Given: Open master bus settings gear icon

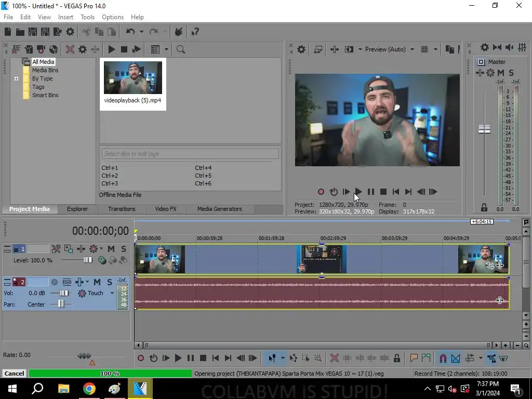Looking at the screenshot, I should [485, 47].
